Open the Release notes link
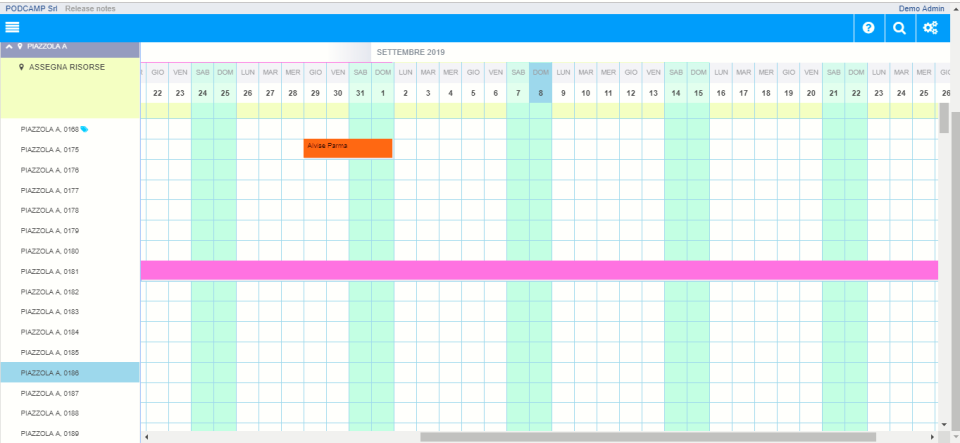This screenshot has width=960, height=443. click(90, 9)
